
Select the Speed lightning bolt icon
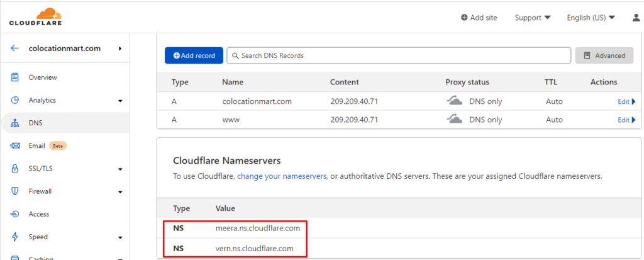point(15,237)
